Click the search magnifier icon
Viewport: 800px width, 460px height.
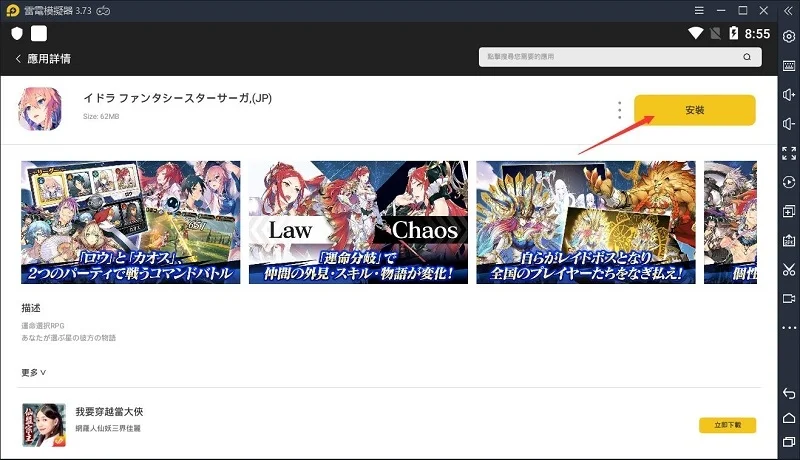click(747, 57)
